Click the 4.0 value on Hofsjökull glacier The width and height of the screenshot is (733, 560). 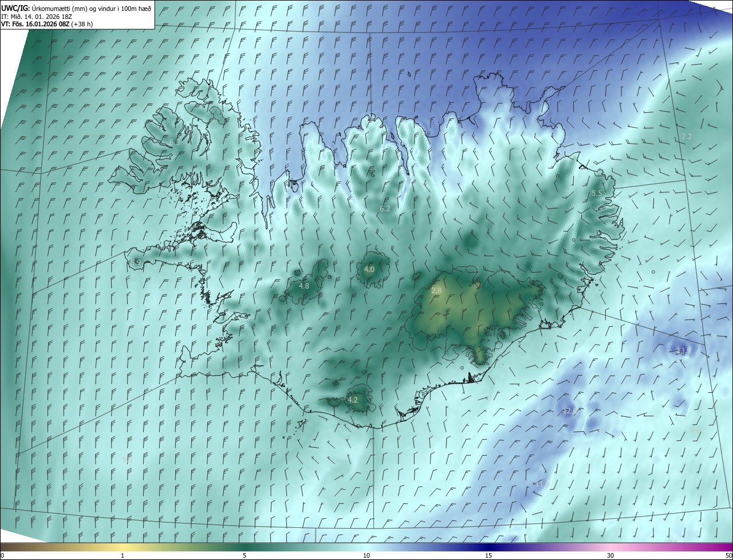[369, 269]
